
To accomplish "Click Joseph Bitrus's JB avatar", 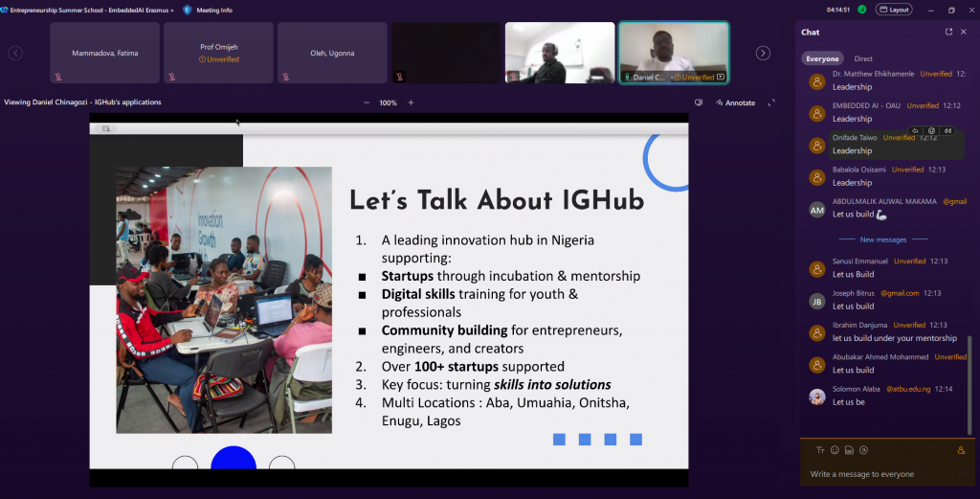I will tap(817, 302).
